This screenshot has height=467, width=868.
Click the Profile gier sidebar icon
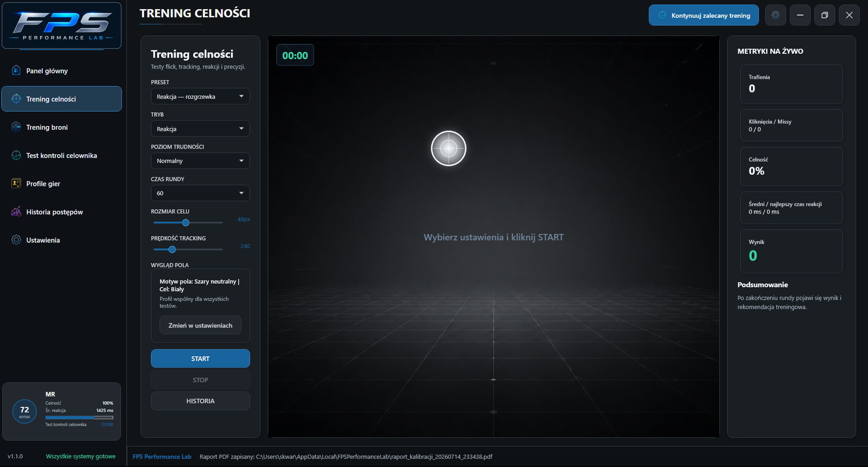coord(16,184)
